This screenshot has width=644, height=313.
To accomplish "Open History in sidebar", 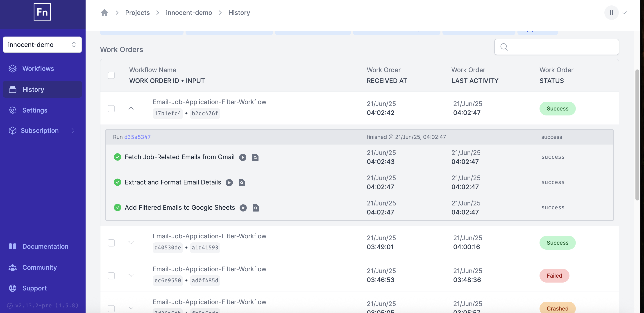I will (x=42, y=89).
